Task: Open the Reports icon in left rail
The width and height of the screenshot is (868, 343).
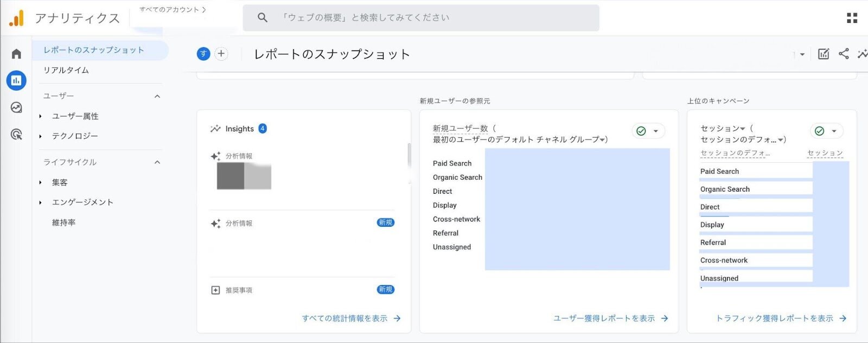Action: [16, 80]
